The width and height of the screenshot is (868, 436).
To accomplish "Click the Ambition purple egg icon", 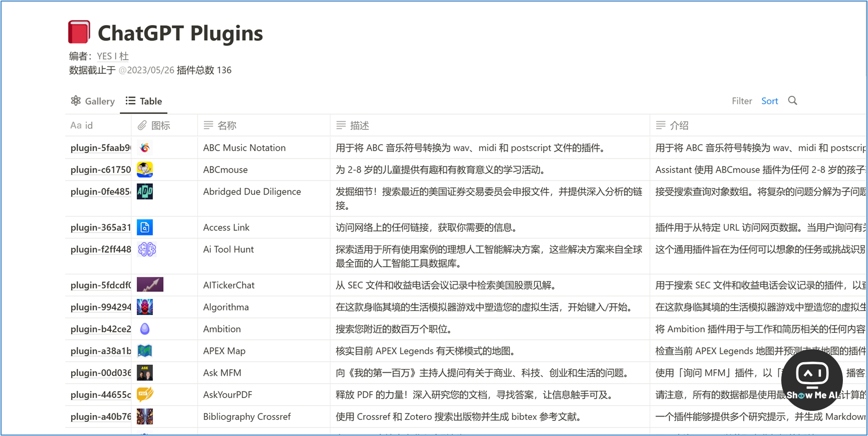I will click(145, 329).
